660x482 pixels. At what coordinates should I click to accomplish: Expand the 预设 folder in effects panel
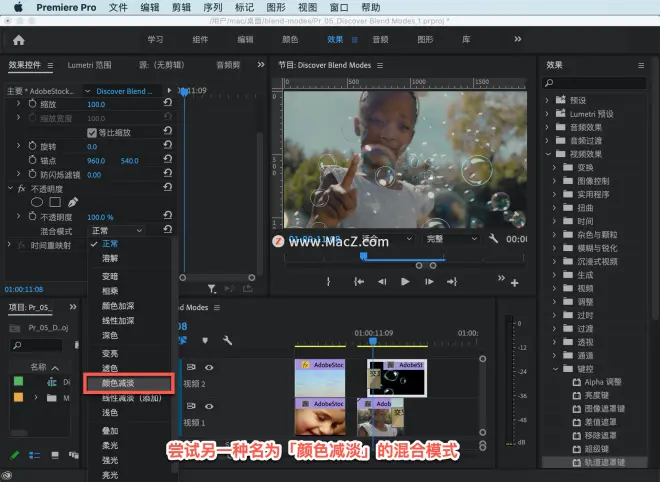coord(547,100)
